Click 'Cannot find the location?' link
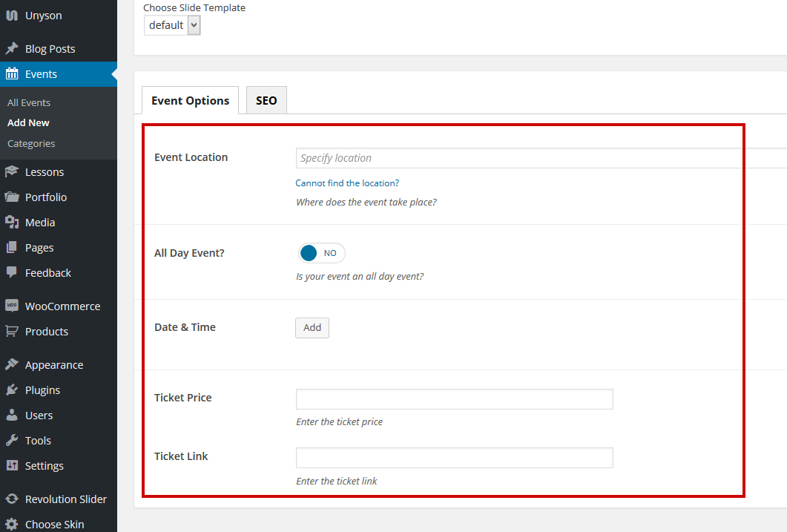 pyautogui.click(x=347, y=183)
